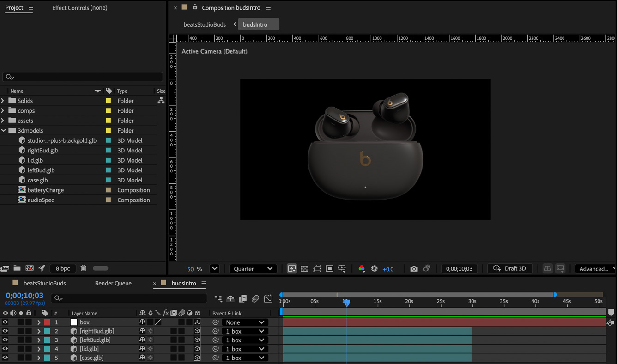
Task: Open the parent dropdown for box layer
Action: 245,322
